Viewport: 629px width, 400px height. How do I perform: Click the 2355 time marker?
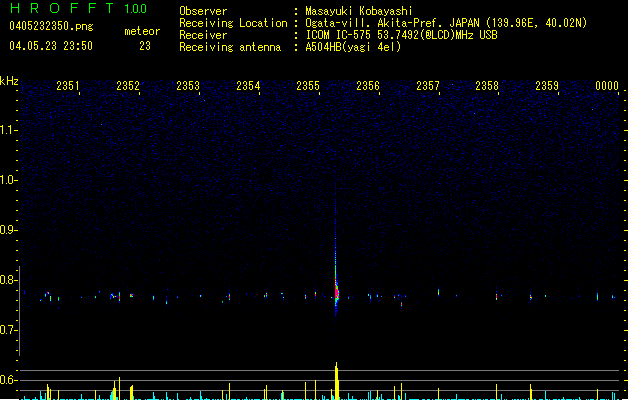(308, 85)
